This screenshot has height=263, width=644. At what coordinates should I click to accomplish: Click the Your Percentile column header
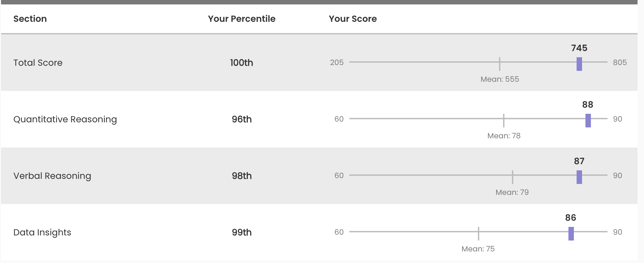242,19
